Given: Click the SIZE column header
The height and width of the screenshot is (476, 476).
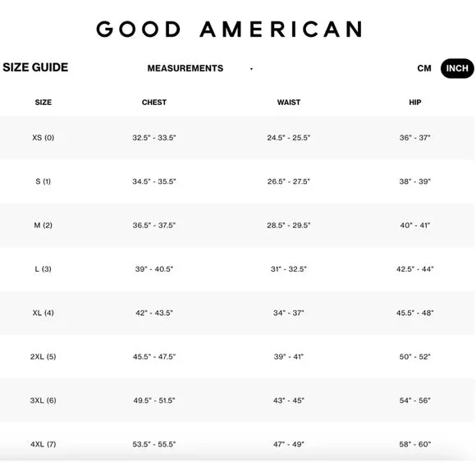Looking at the screenshot, I should pyautogui.click(x=43, y=103).
